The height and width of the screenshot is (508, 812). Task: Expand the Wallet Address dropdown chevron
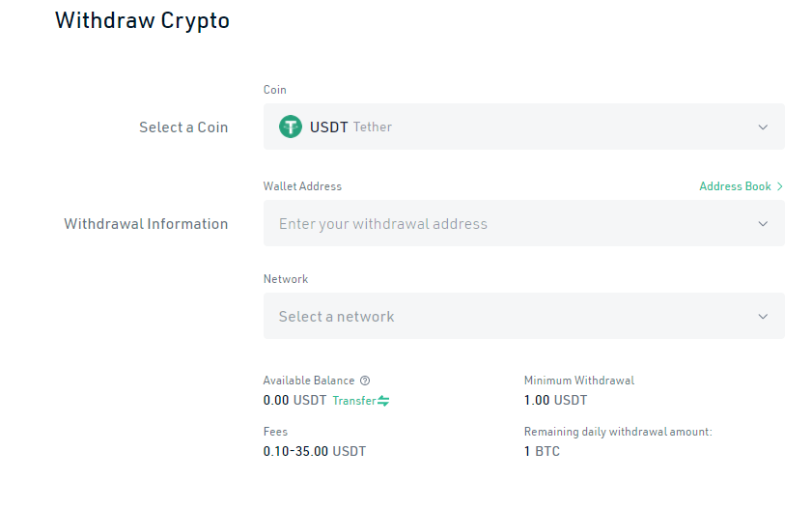(763, 224)
